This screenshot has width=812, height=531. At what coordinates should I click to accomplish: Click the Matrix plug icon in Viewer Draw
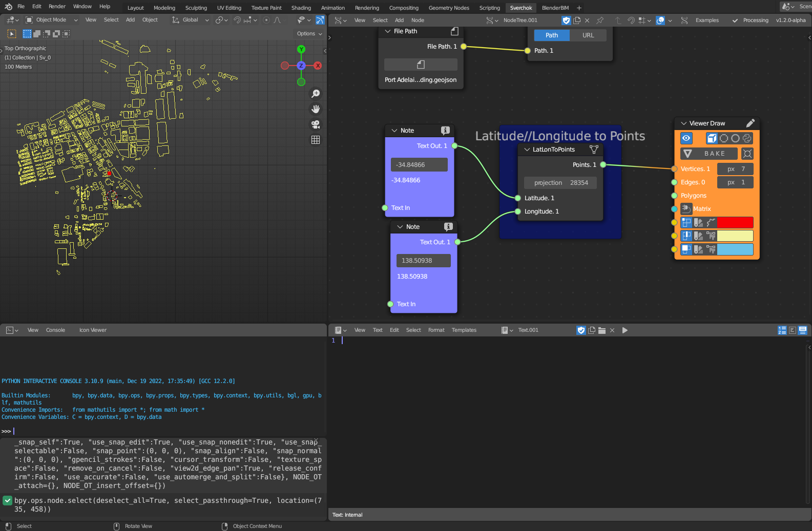(686, 208)
